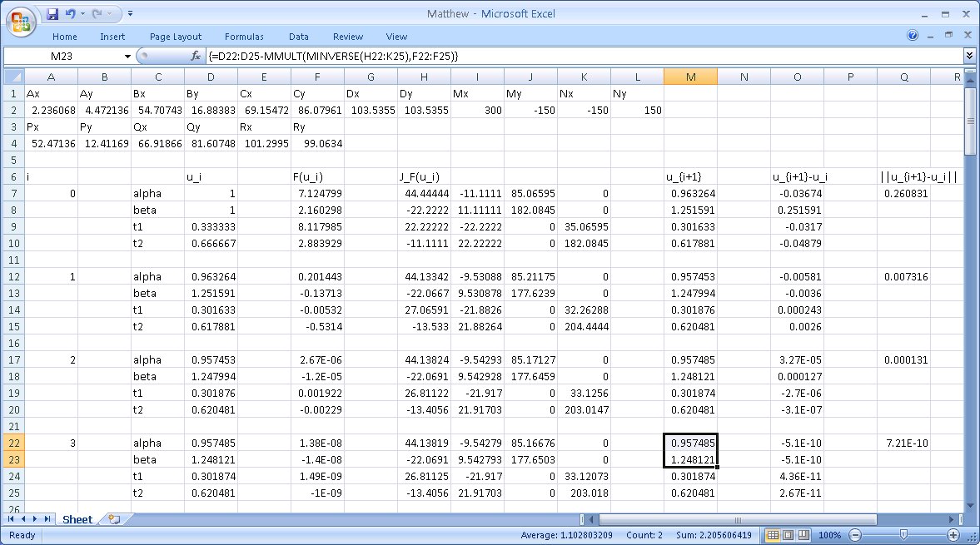The height and width of the screenshot is (545, 980).
Task: Open the Formulas ribbon tab
Action: 244,37
